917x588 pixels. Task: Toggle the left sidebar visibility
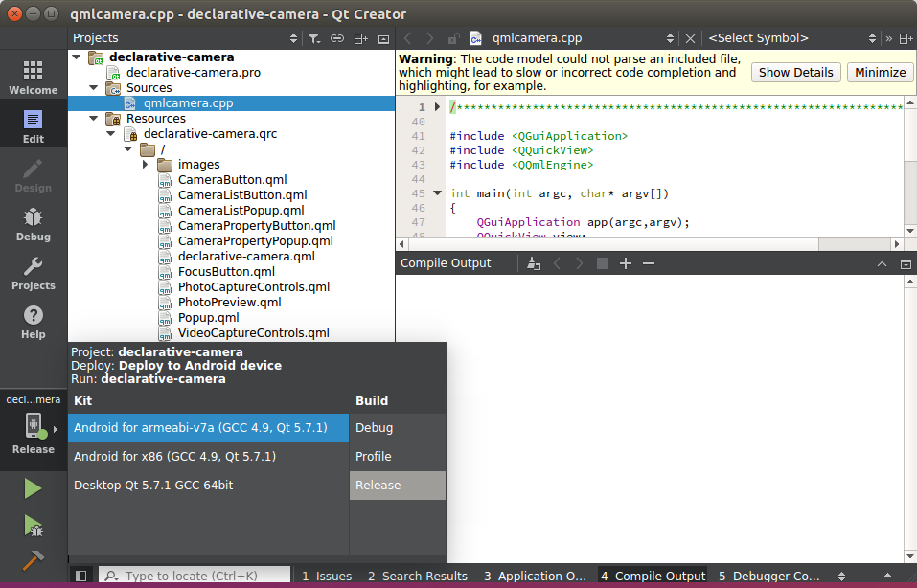pyautogui.click(x=81, y=576)
